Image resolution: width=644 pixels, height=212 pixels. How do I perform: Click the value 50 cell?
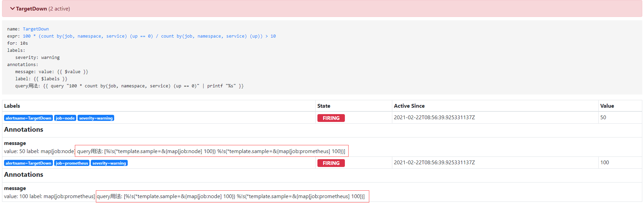click(603, 118)
